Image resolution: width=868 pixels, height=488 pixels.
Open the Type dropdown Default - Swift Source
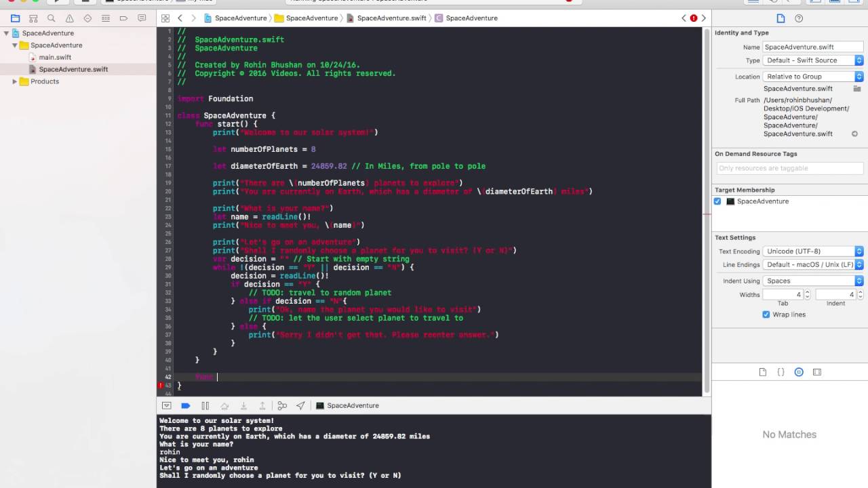(813, 60)
